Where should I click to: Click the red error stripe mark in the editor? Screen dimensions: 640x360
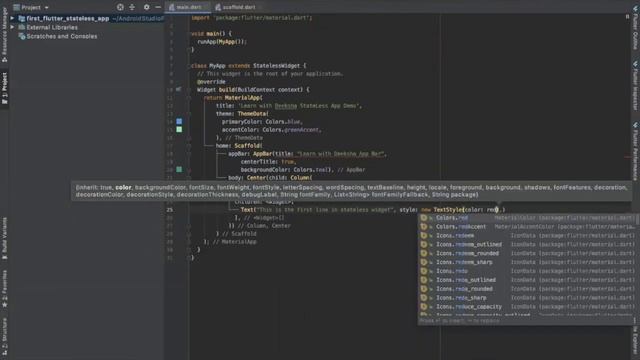point(627,157)
